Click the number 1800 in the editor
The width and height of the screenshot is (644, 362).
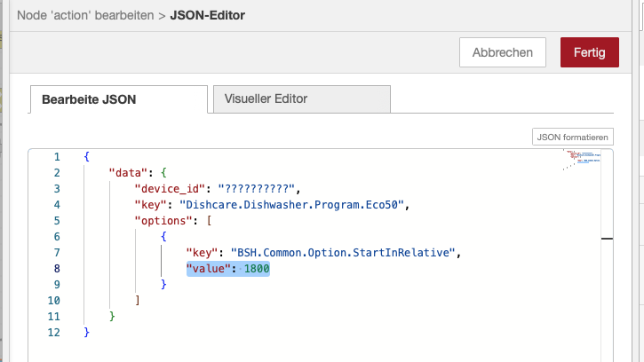pyautogui.click(x=255, y=269)
